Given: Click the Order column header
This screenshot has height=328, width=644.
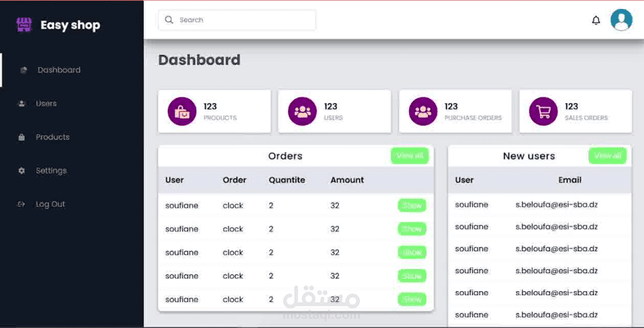Looking at the screenshot, I should click(x=235, y=180).
